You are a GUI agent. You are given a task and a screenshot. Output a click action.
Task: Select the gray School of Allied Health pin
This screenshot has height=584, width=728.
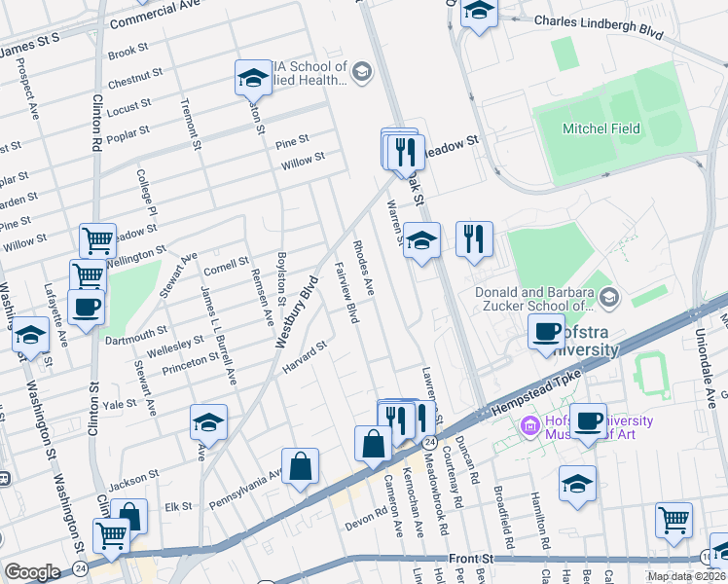tap(361, 72)
